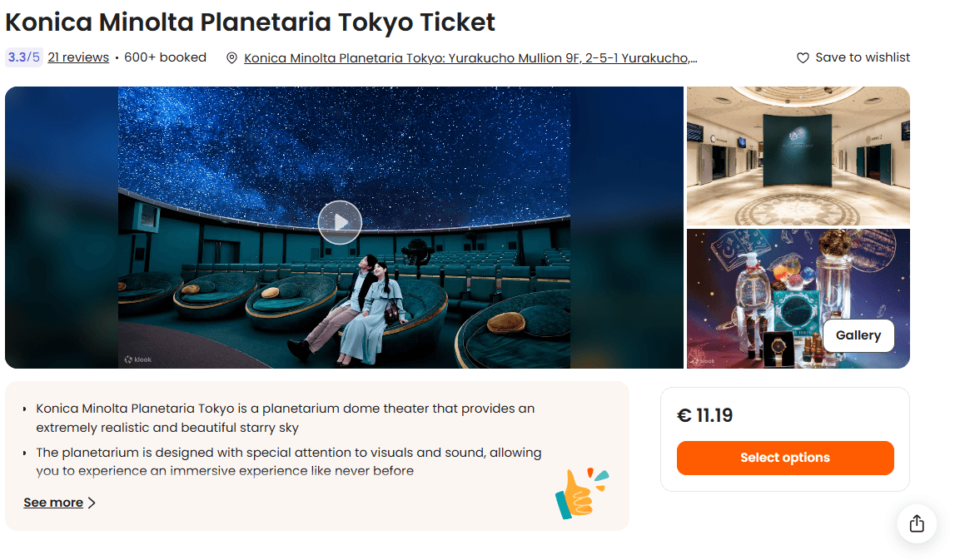Click the Klook watermark on main image
This screenshot has width=960, height=560.
138,359
